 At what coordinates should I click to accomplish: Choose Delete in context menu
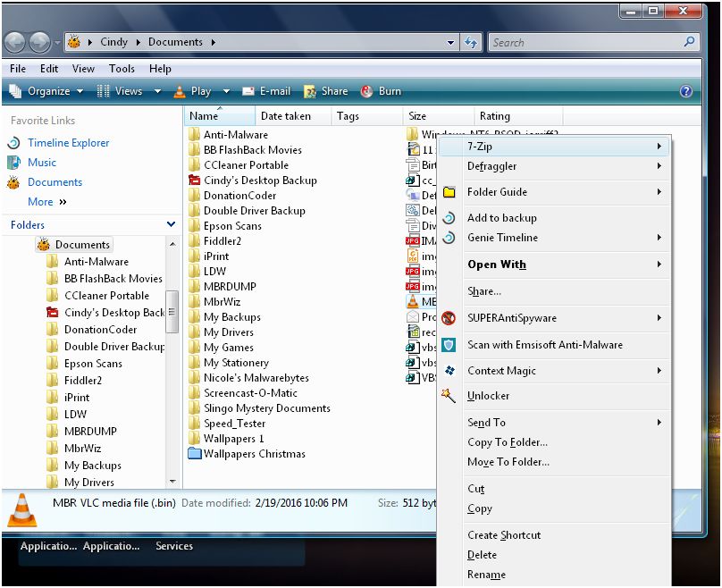[554, 555]
